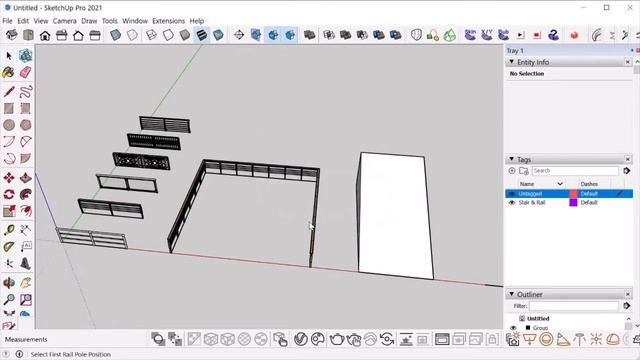This screenshot has height=360, width=640.
Task: Click the Help menu
Action: pos(197,21)
